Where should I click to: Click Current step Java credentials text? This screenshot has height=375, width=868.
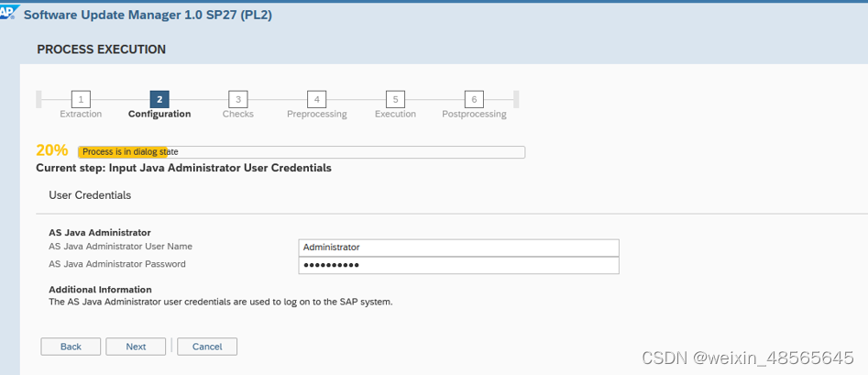184,168
